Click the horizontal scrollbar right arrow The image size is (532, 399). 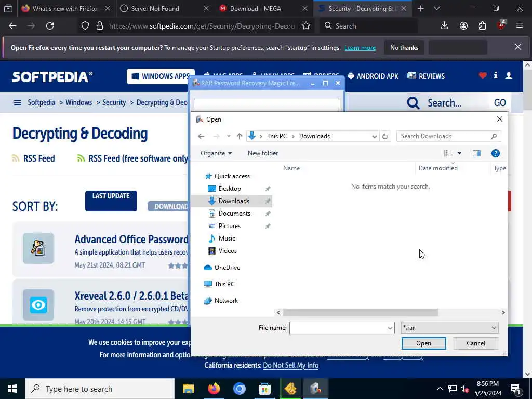[503, 312]
